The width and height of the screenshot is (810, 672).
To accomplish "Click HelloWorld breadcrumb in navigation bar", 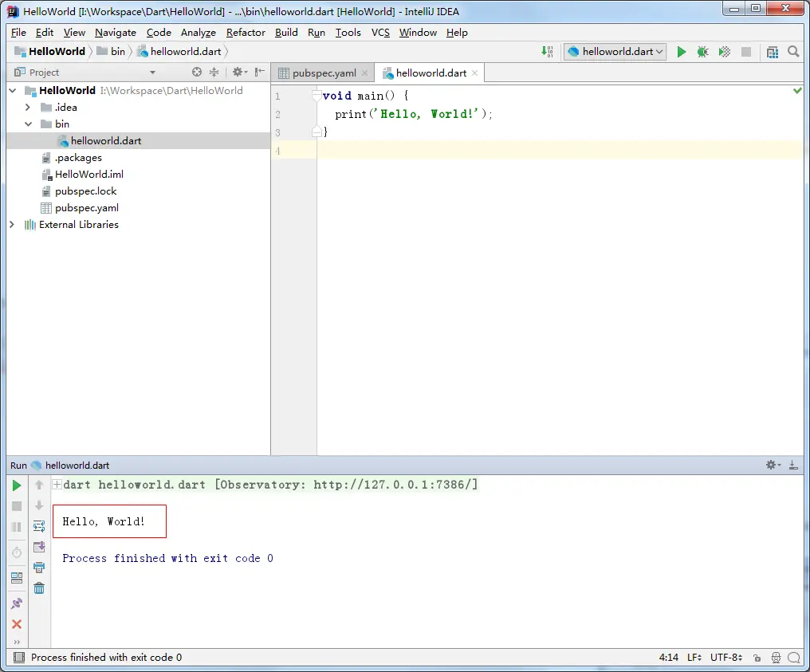I will coord(49,52).
